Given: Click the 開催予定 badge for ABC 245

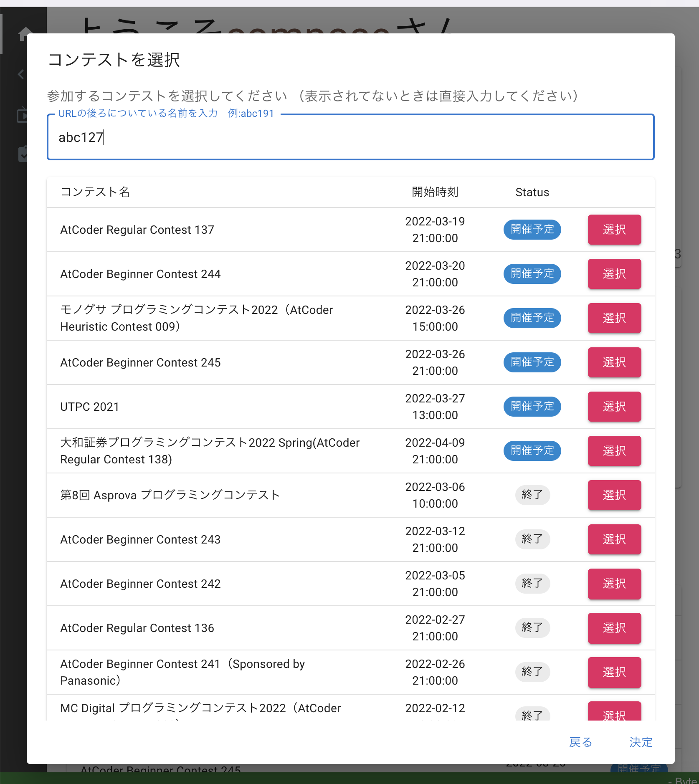Looking at the screenshot, I should point(532,362).
